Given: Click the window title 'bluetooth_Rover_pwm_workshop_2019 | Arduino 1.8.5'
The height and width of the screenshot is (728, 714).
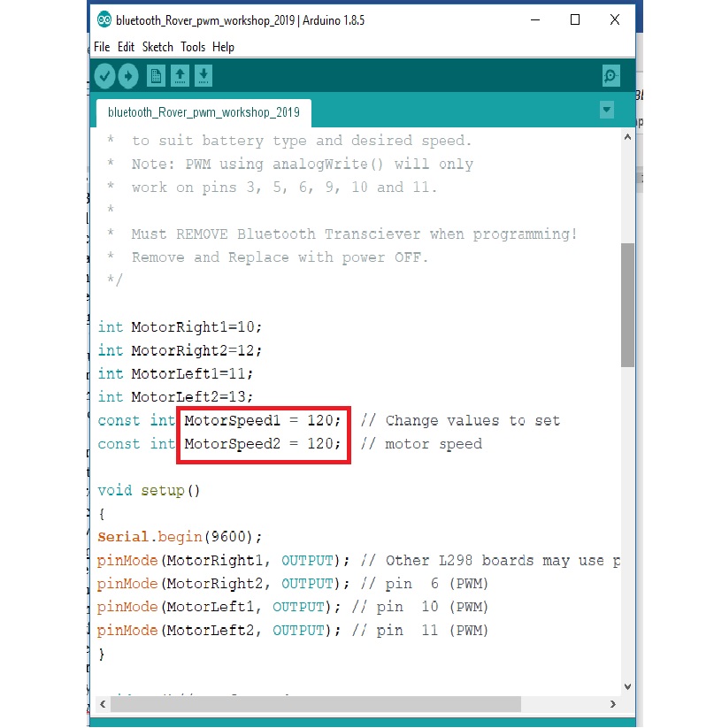Looking at the screenshot, I should [240, 20].
